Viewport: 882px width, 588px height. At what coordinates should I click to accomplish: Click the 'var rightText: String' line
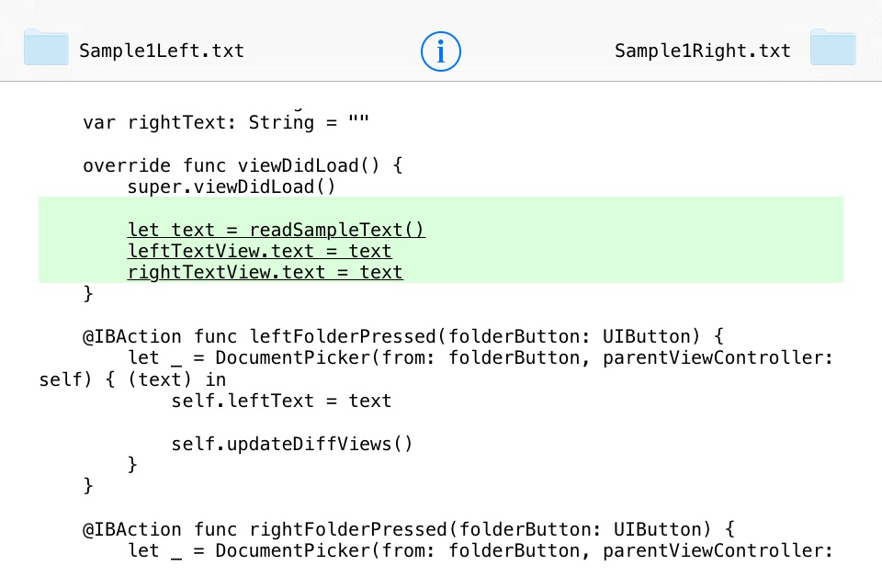point(226,122)
